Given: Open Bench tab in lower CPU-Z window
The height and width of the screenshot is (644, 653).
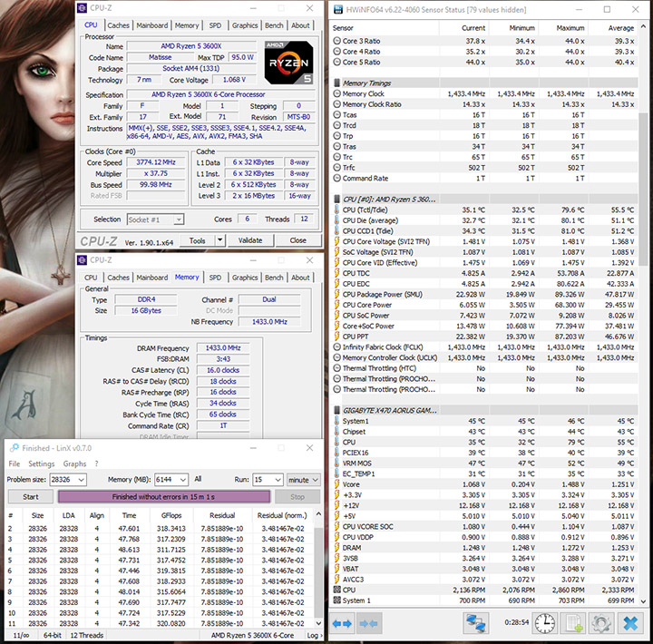Looking at the screenshot, I should [274, 278].
